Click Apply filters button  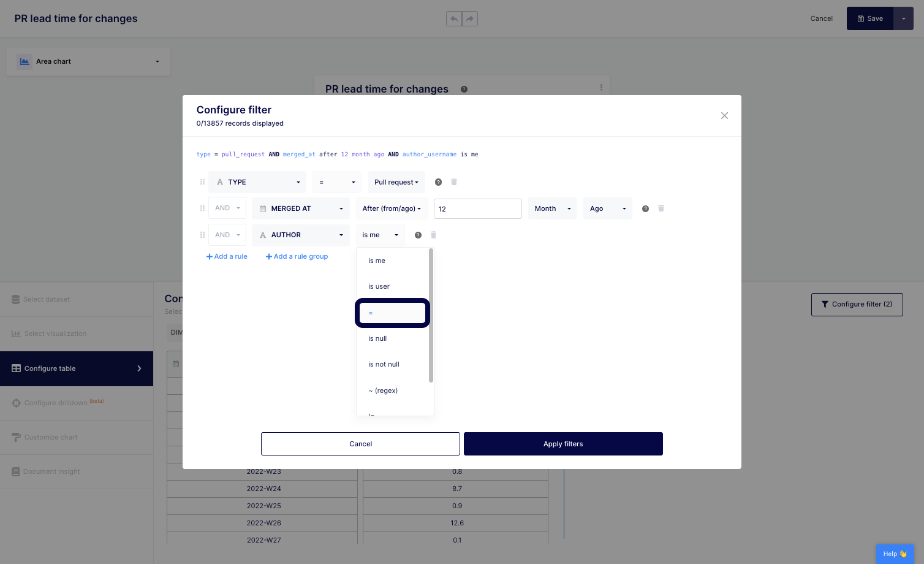coord(563,444)
